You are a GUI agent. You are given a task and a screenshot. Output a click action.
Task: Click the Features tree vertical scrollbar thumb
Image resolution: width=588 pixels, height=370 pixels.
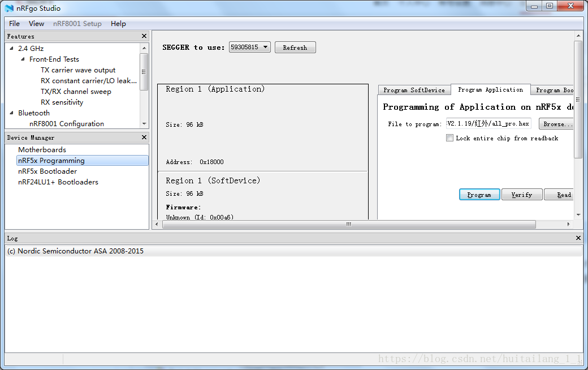144,71
